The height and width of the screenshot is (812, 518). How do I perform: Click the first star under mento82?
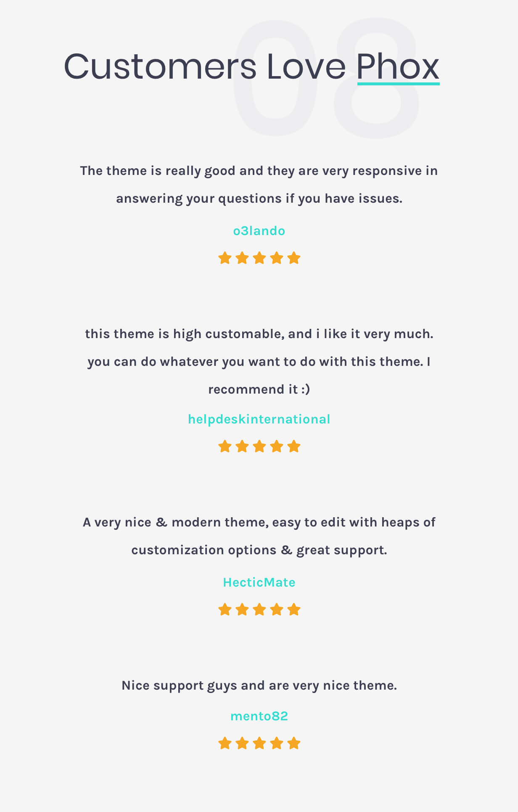click(225, 743)
